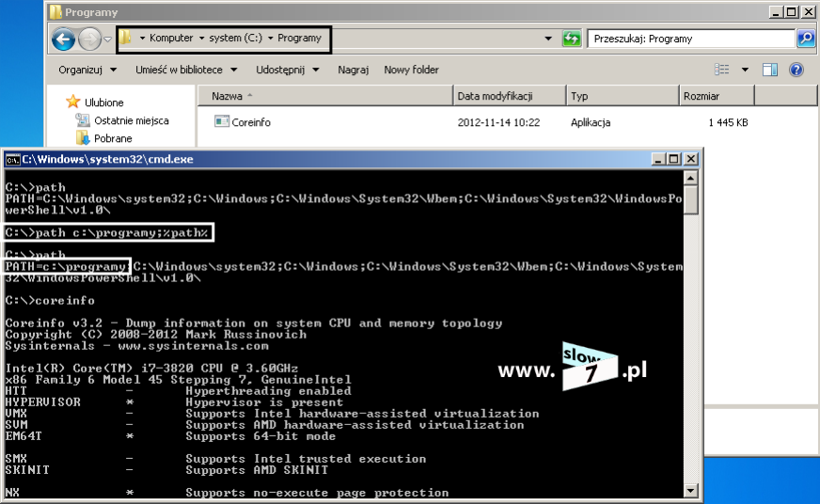Click the cmd scrollbar down arrow
This screenshot has width=820, height=504.
pyautogui.click(x=690, y=491)
